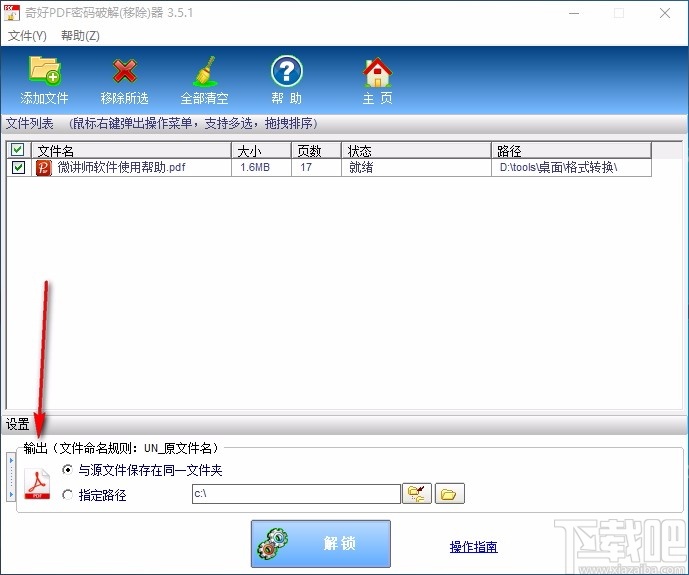689x575 pixels.
Task: Click the Add File (添加文件) toolbar icon
Action: pos(44,70)
